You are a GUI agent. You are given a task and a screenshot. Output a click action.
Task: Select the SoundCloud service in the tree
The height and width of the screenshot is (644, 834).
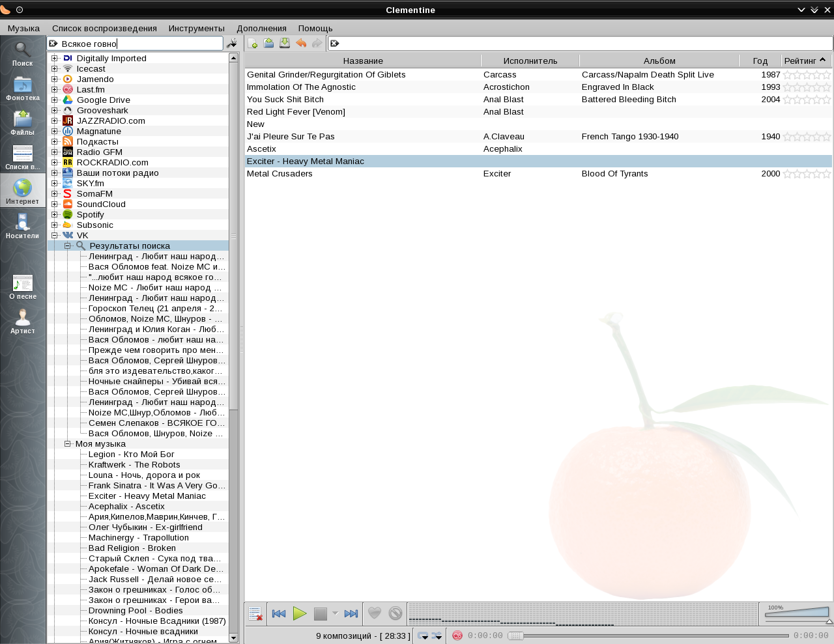coord(101,204)
